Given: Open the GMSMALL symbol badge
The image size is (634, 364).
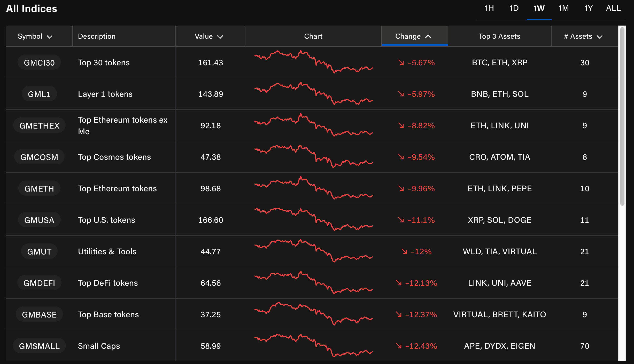Looking at the screenshot, I should (x=39, y=346).
